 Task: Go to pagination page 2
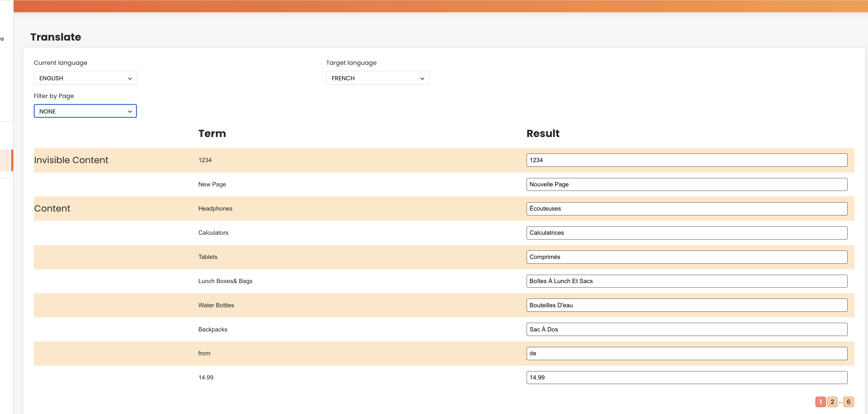tap(832, 401)
